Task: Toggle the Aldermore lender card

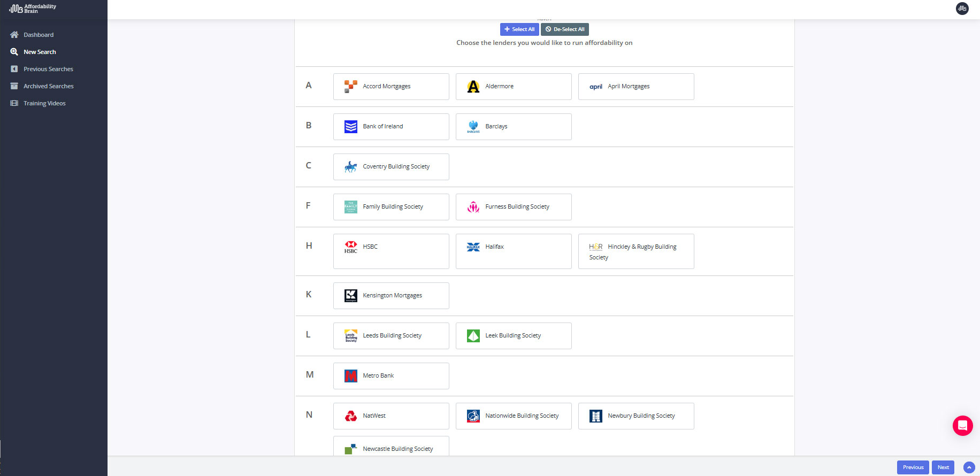Action: coord(514,87)
